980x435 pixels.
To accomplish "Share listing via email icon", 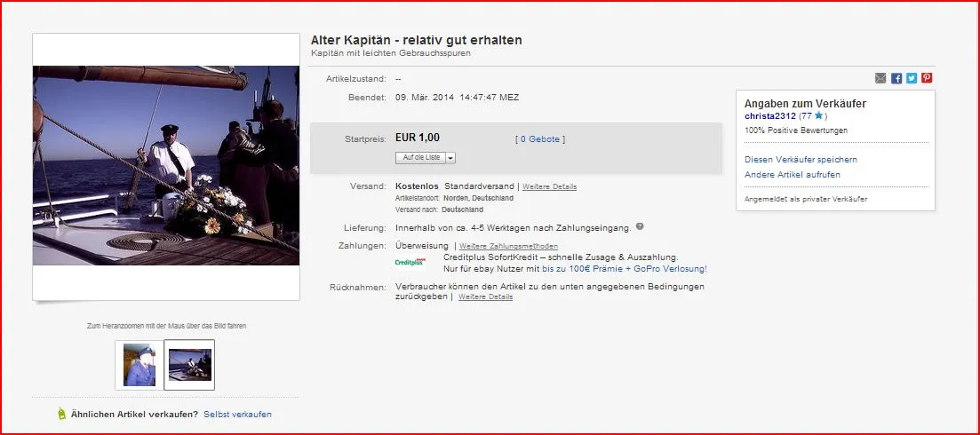I will click(x=880, y=78).
